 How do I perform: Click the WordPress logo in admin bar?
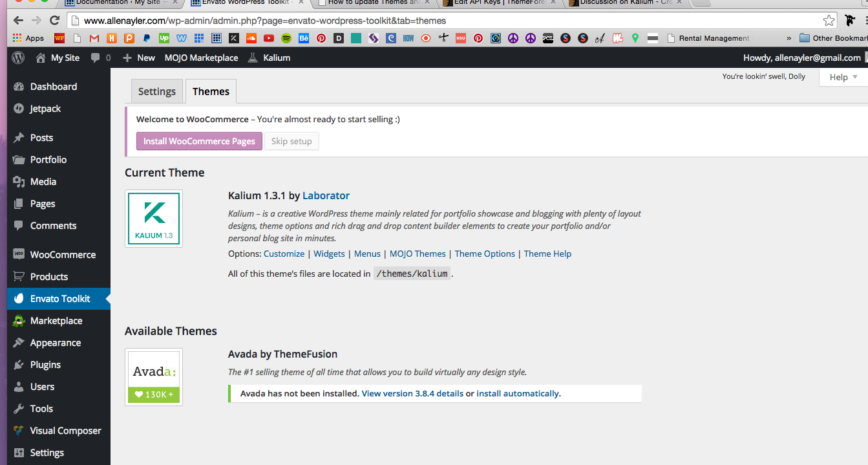(x=18, y=58)
